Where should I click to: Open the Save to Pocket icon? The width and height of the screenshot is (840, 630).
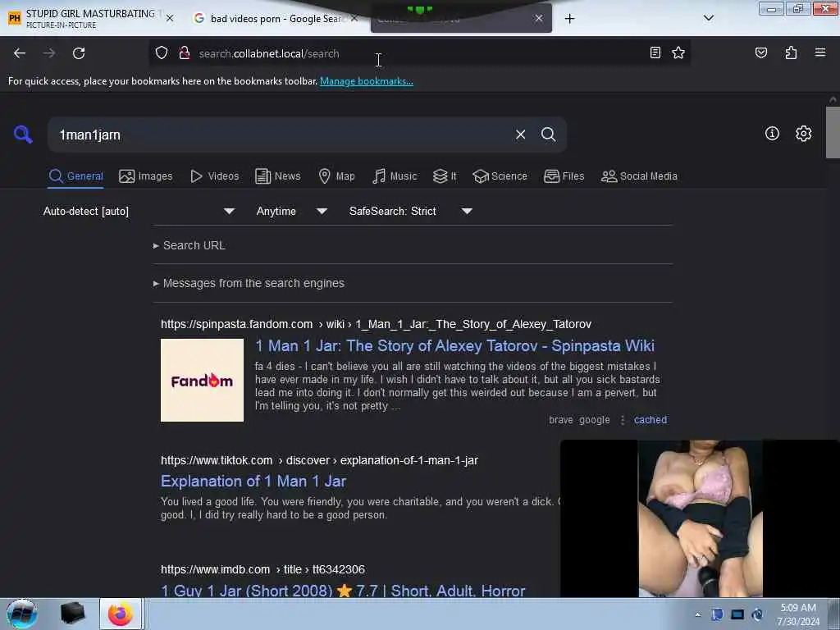coord(760,52)
